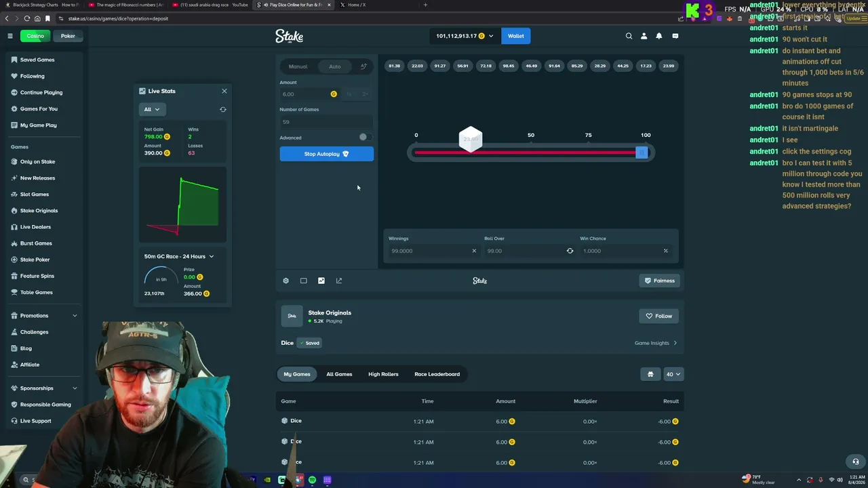This screenshot has height=488, width=868.
Task: Click the Live Stats refresh icon
Action: (x=223, y=109)
